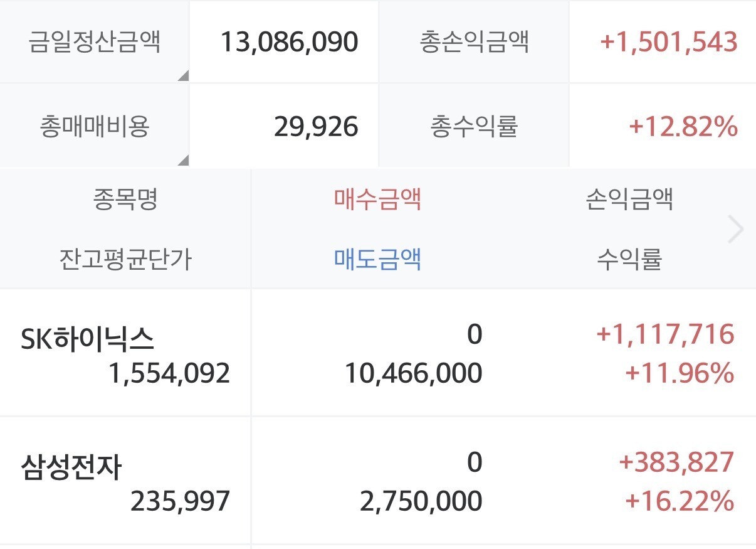Open the 삼성전자 stock row

[378, 481]
